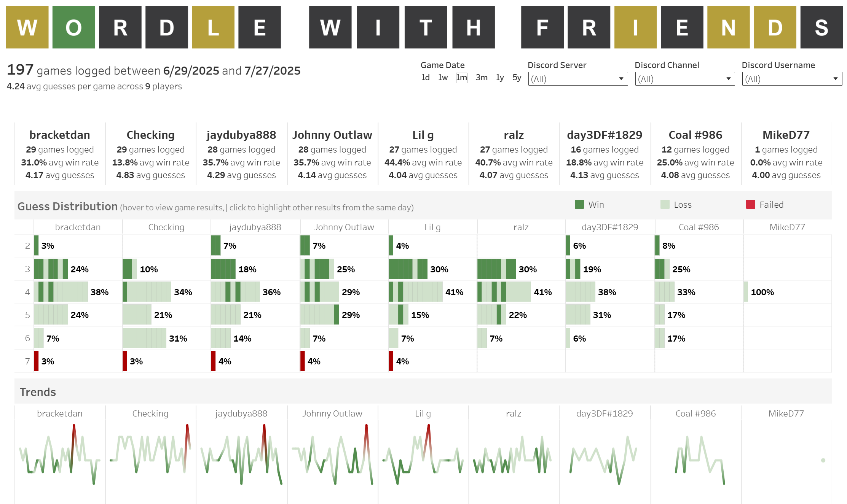This screenshot has height=504, width=847.
Task: Open the Discord Server dropdown
Action: (577, 79)
